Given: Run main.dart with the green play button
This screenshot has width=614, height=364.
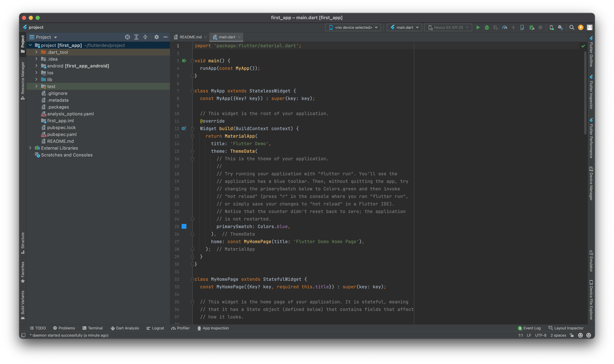Looking at the screenshot, I should 478,27.
